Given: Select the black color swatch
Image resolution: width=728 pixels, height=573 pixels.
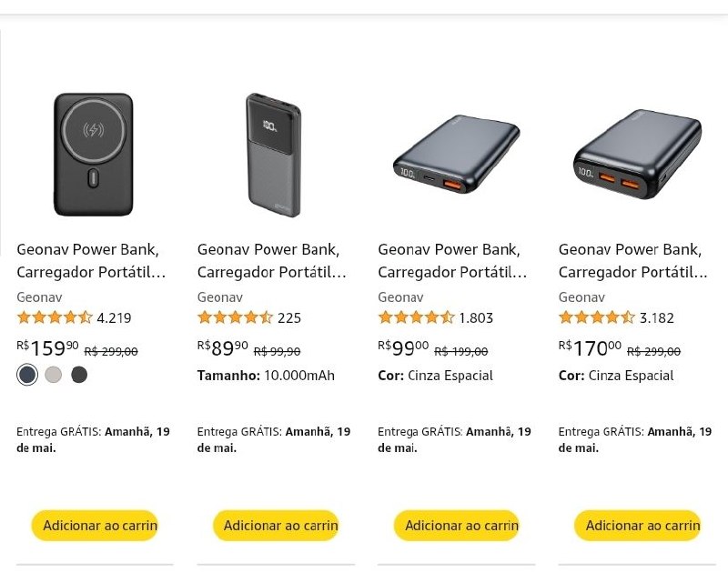Looking at the screenshot, I should click(79, 375).
